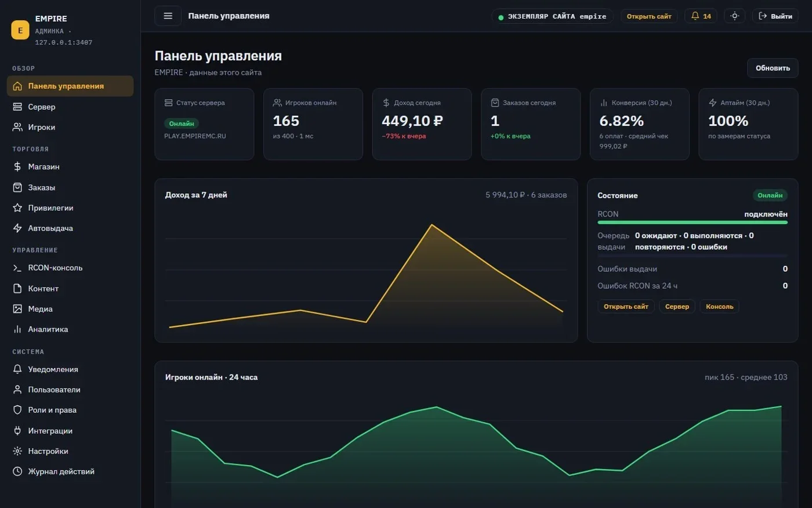The height and width of the screenshot is (508, 812).
Task: Go to Аналитика in sidebar
Action: point(70,329)
